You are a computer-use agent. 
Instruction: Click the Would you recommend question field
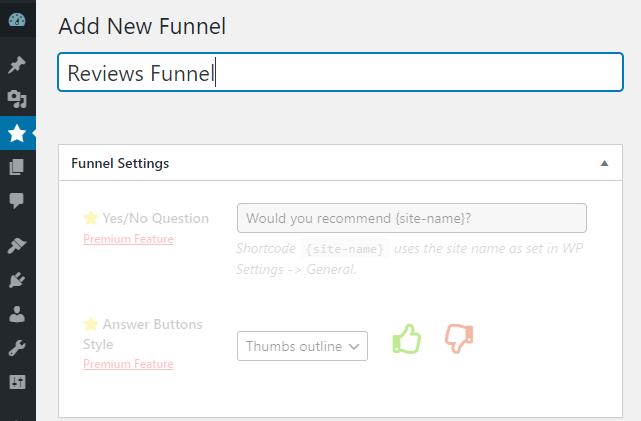411,218
